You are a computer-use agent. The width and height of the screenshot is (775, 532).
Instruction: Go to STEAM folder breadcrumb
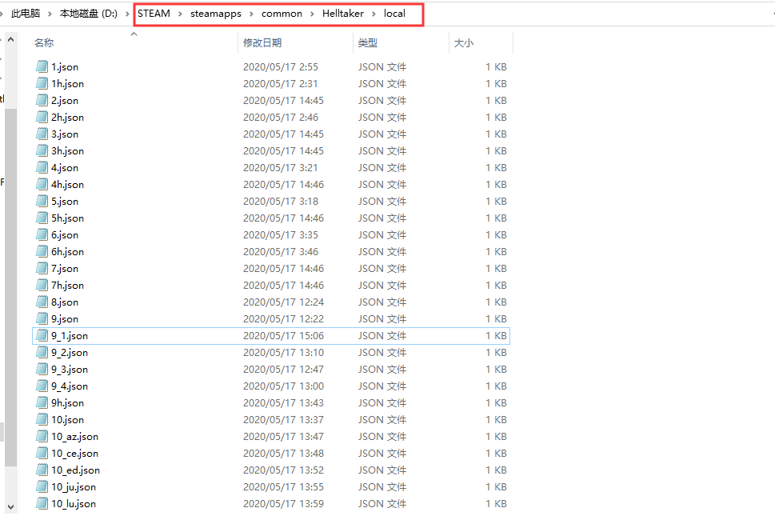click(x=154, y=14)
